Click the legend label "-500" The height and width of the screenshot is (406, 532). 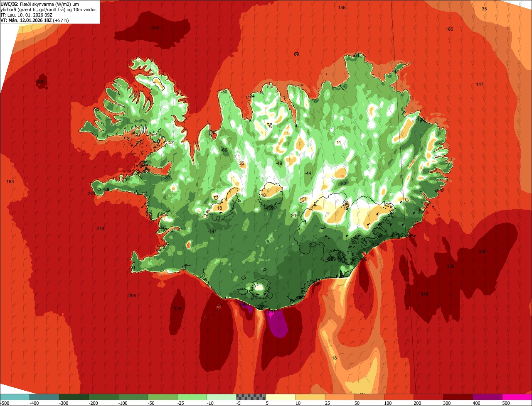(x=5, y=403)
